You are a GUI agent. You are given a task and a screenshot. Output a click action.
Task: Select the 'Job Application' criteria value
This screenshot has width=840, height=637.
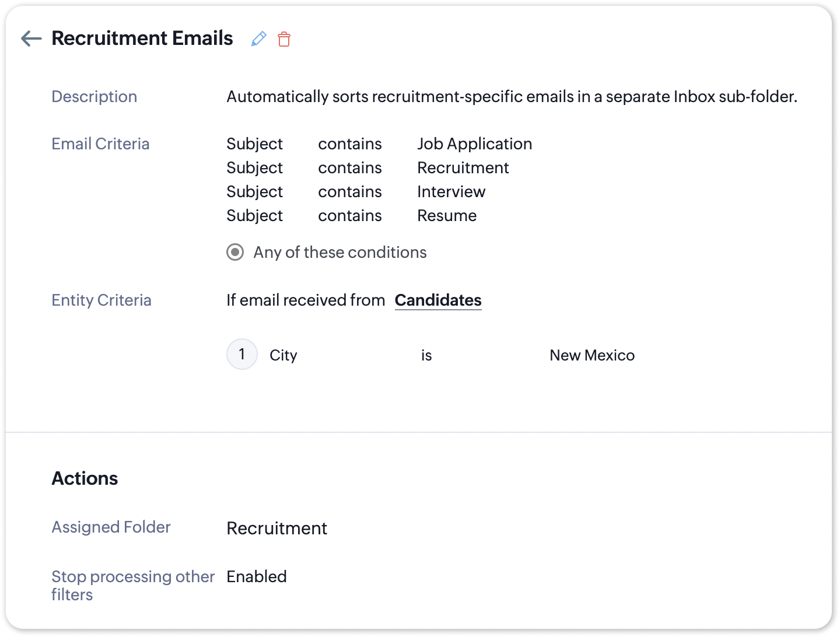[474, 144]
